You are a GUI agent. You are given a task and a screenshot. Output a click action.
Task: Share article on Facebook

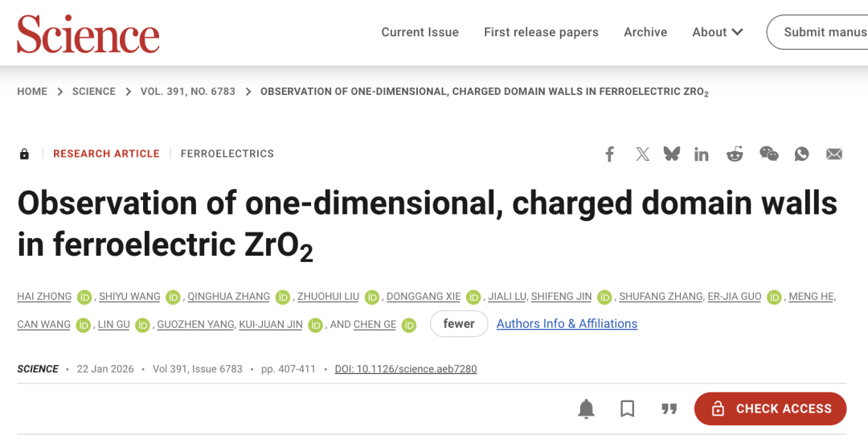(x=610, y=154)
